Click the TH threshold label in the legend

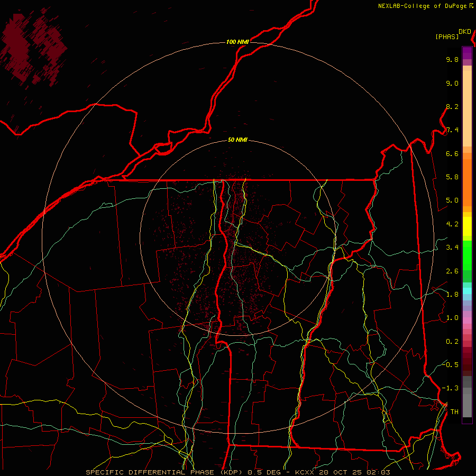point(454,411)
